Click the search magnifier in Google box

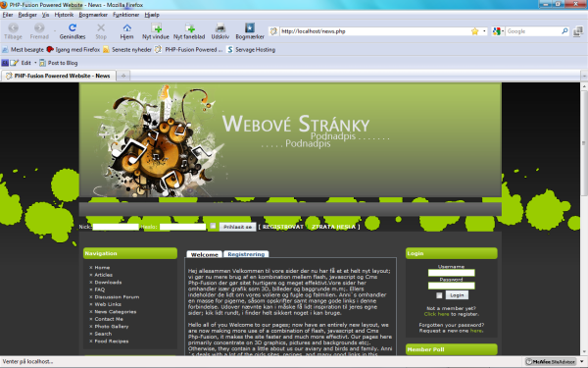coord(564,31)
